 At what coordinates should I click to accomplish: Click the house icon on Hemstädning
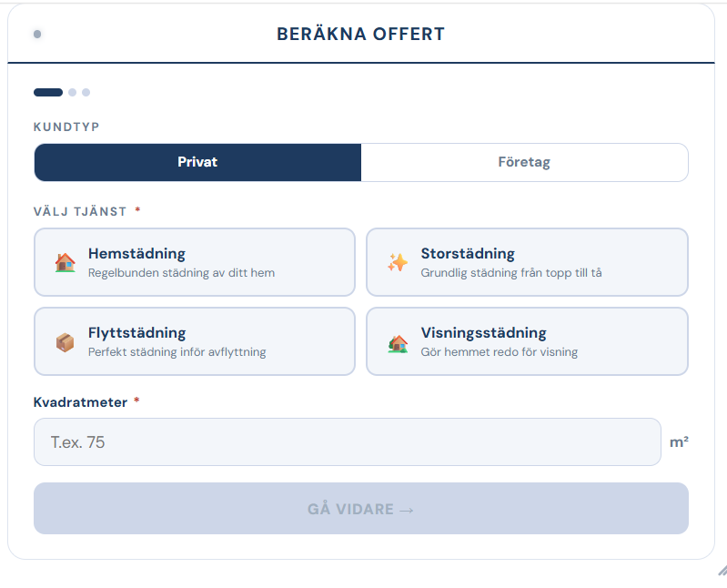65,262
